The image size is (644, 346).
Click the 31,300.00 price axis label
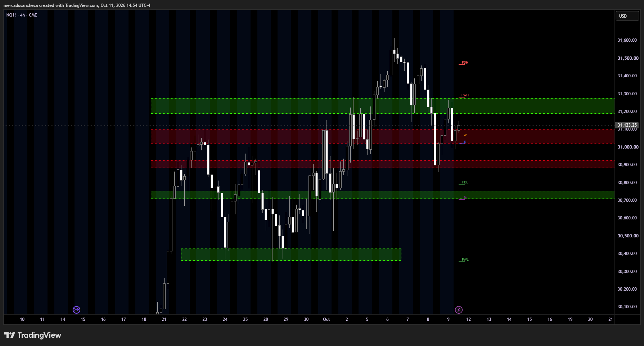(627, 94)
